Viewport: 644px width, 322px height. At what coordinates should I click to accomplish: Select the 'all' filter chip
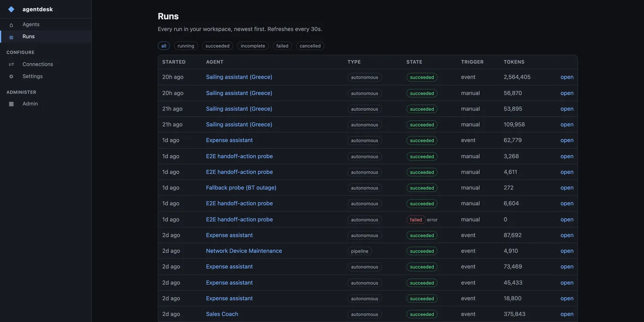(x=164, y=46)
